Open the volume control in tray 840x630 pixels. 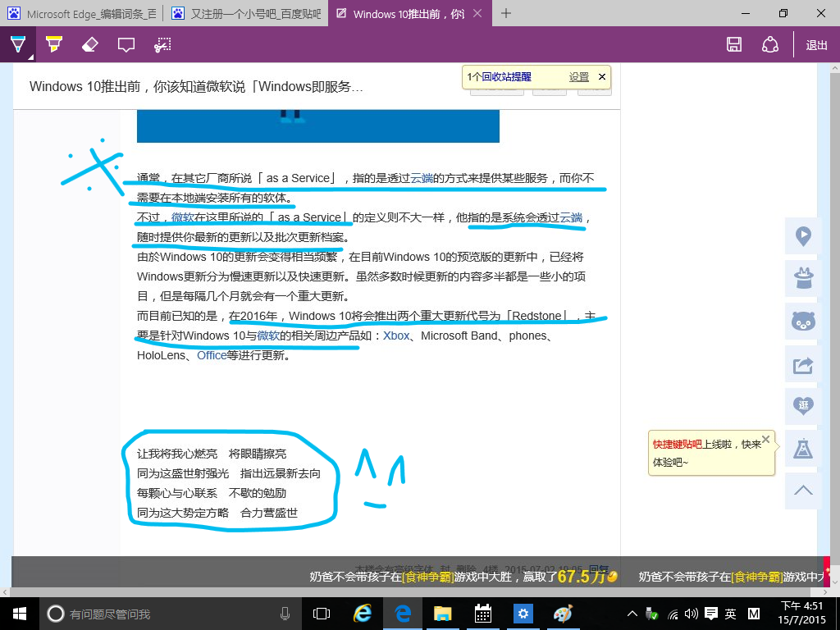(691, 614)
